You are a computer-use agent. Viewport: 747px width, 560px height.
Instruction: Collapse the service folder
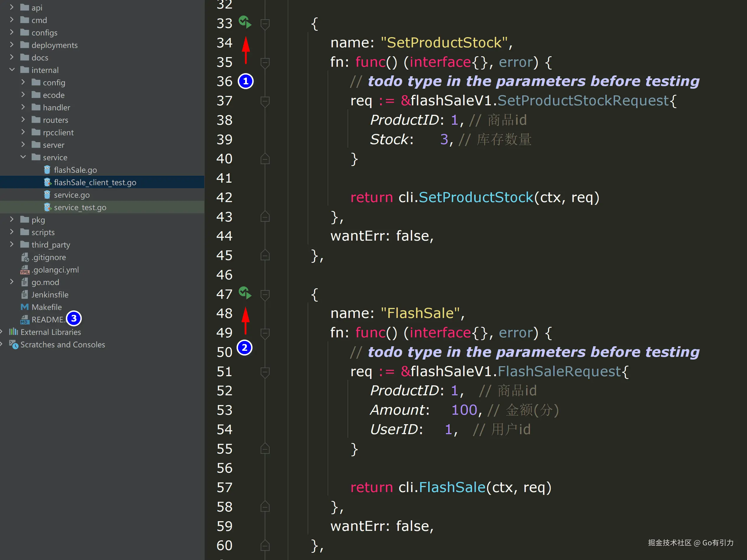(x=23, y=157)
